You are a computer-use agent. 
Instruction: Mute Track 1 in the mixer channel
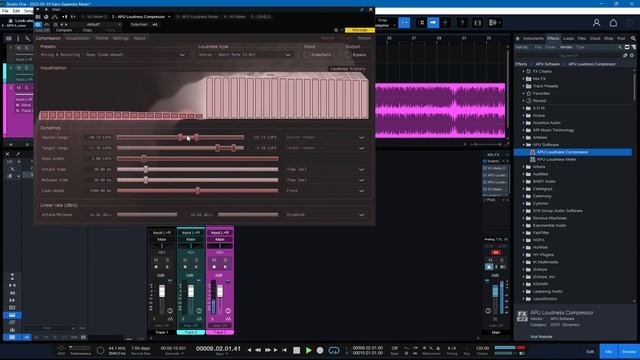coord(156,260)
